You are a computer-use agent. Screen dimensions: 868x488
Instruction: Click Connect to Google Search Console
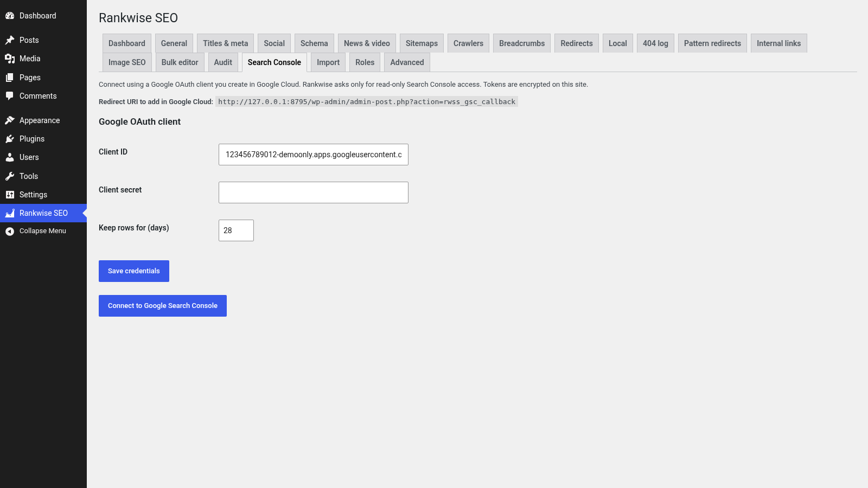pos(163,306)
